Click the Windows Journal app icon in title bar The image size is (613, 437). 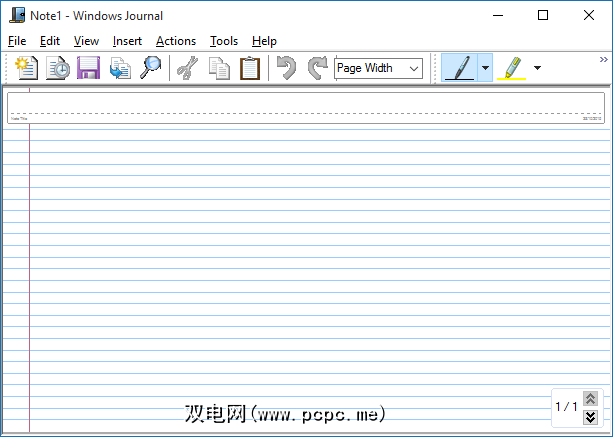(18, 15)
